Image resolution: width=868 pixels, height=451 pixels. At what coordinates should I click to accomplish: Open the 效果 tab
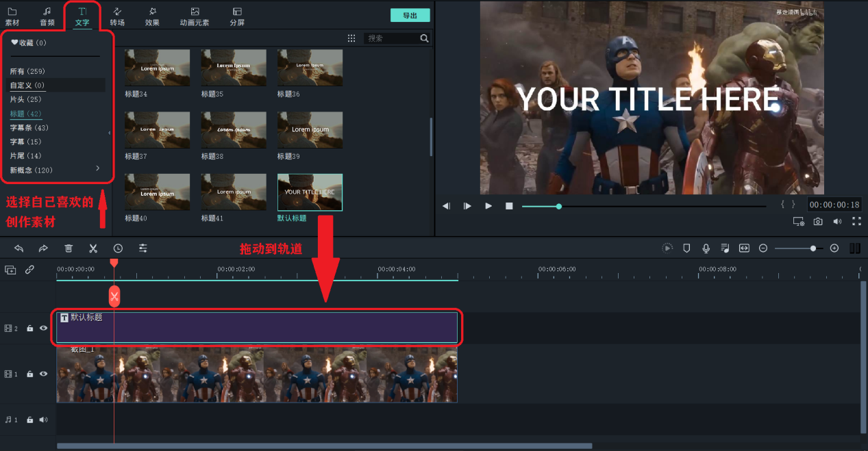(x=152, y=16)
